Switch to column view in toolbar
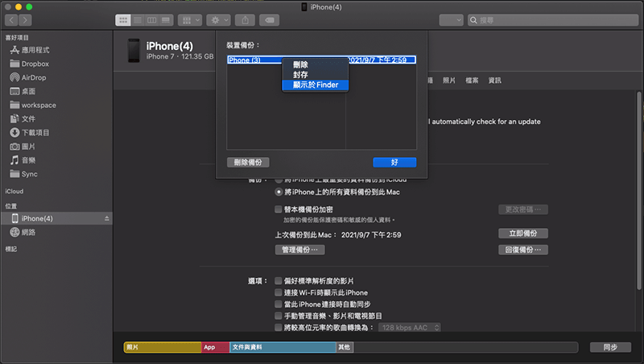 point(152,20)
